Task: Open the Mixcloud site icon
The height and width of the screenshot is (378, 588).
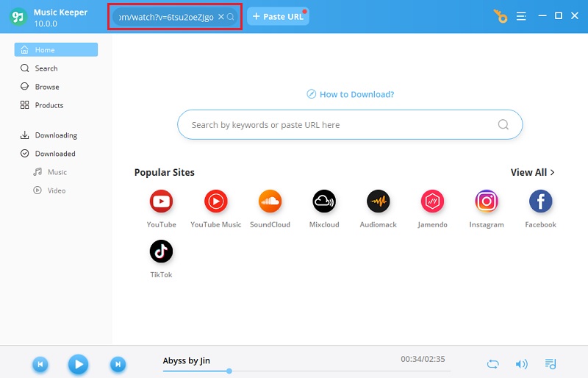Action: [324, 202]
